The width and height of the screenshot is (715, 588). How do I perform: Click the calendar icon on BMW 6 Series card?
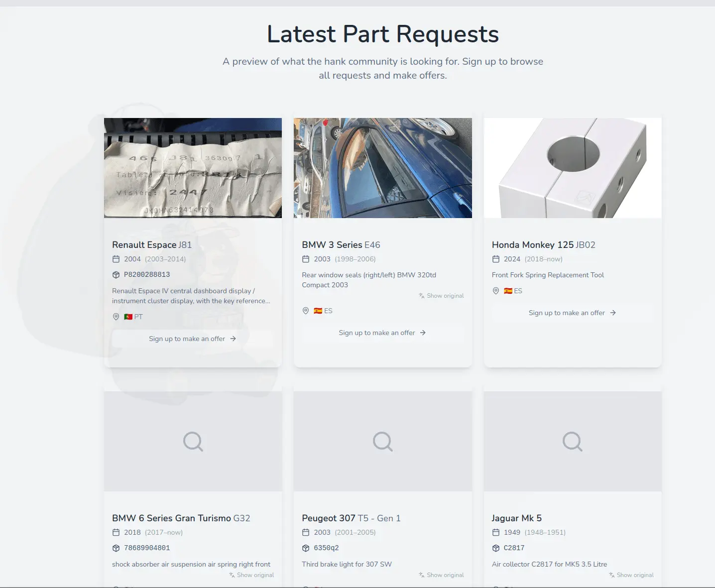pyautogui.click(x=116, y=532)
